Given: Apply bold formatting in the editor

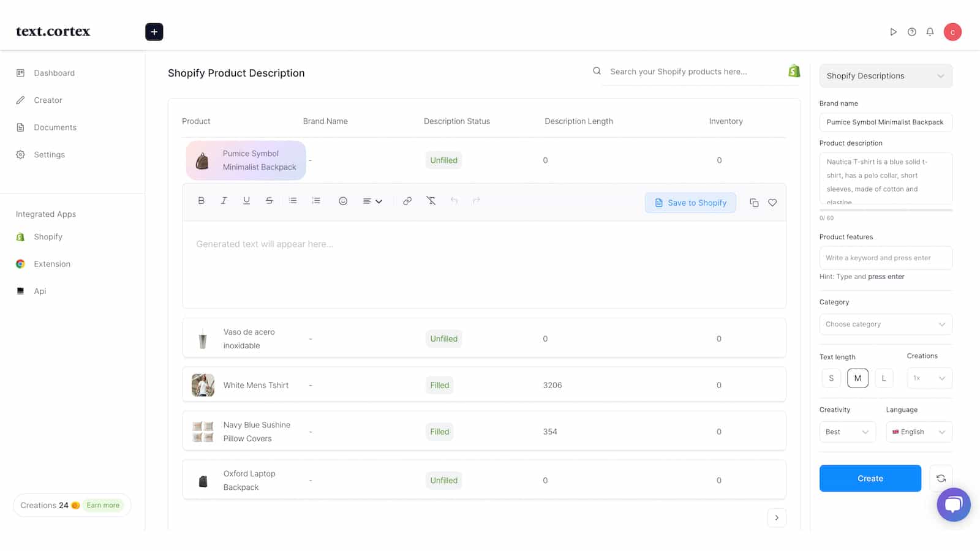Looking at the screenshot, I should [201, 200].
